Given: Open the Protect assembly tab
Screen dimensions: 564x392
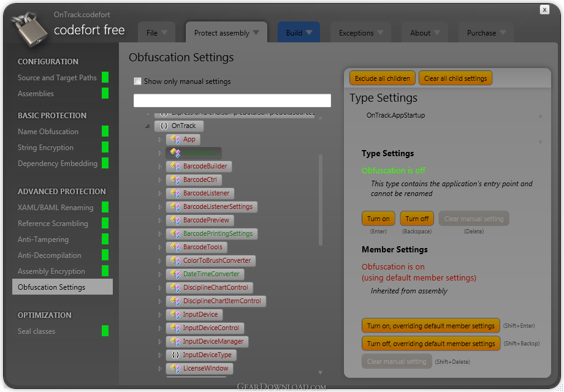Looking at the screenshot, I should point(226,32).
